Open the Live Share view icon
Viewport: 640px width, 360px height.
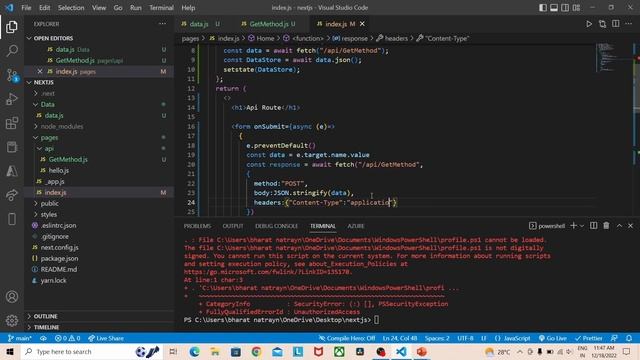[12, 195]
